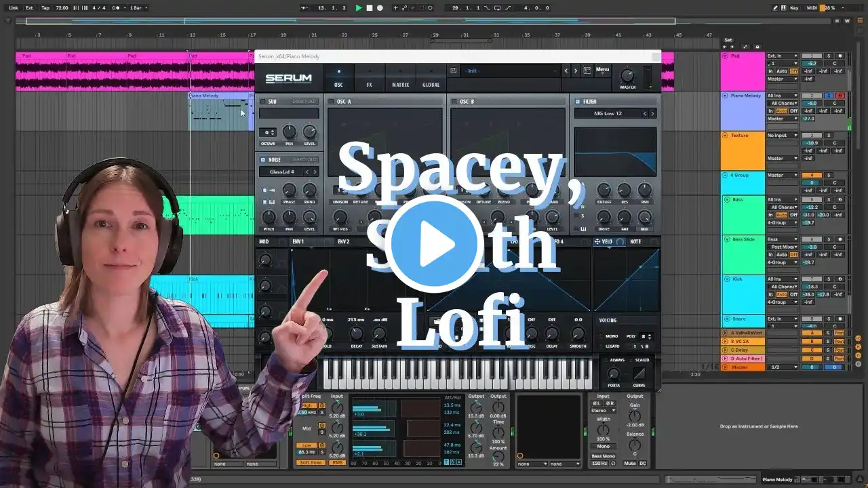Viewport: 868px width, 488px height.
Task: Click the filter CUTOFF knob
Action: (604, 190)
